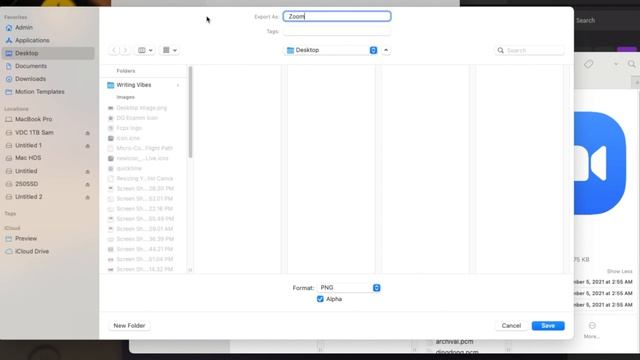The width and height of the screenshot is (640, 360).
Task: Open the 250SSD drive
Action: pyautogui.click(x=27, y=184)
